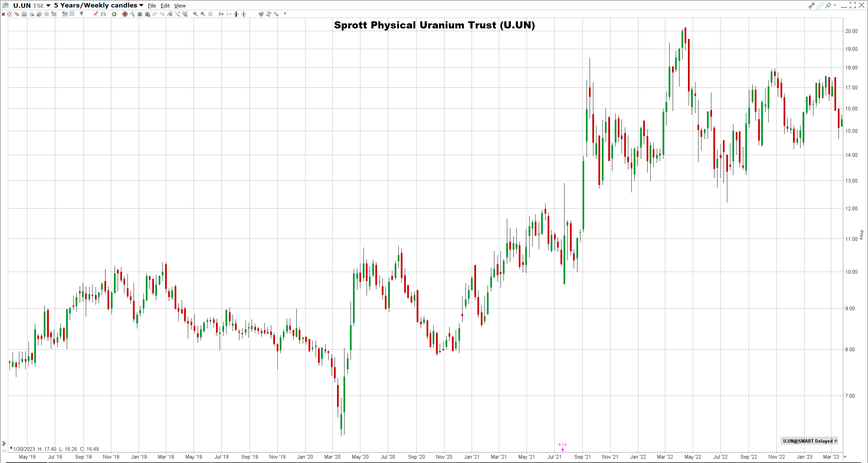868x463 pixels.
Task: Click the zoom out magnifier icon
Action: 203,14
